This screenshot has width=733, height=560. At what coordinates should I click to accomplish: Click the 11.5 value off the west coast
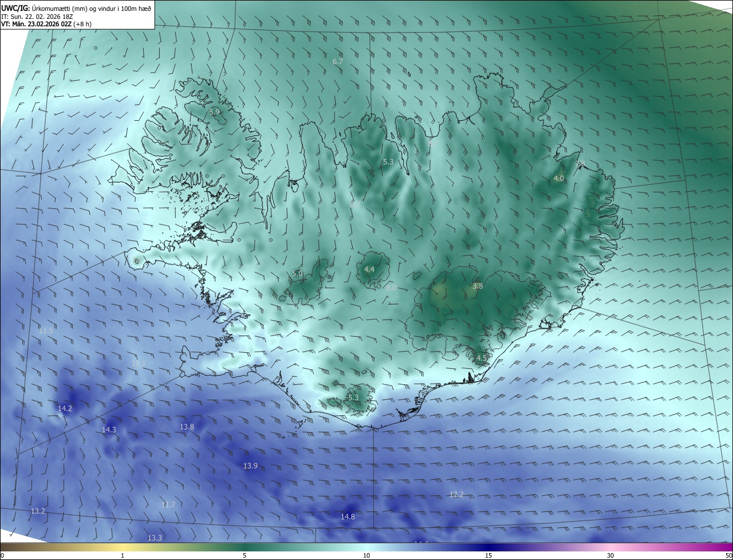46,330
